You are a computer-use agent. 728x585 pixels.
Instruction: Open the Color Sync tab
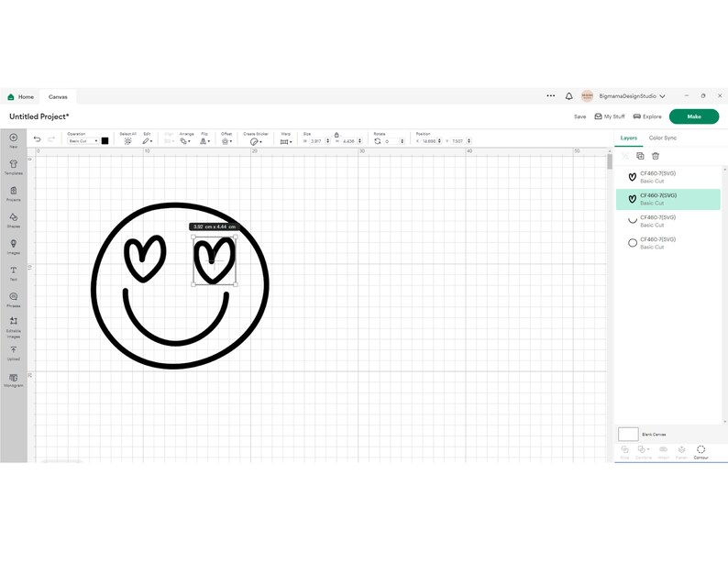pos(663,138)
